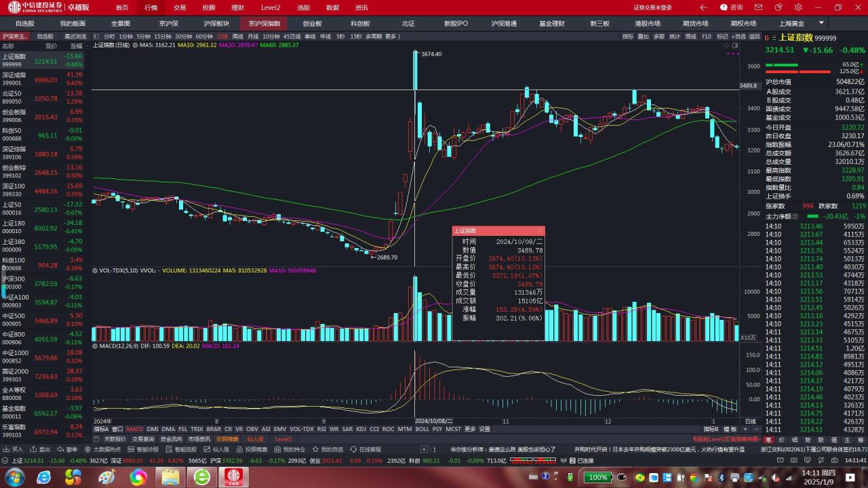Viewport: 868px width, 488px height.
Task: Click the +自选 button
Action: point(738,36)
